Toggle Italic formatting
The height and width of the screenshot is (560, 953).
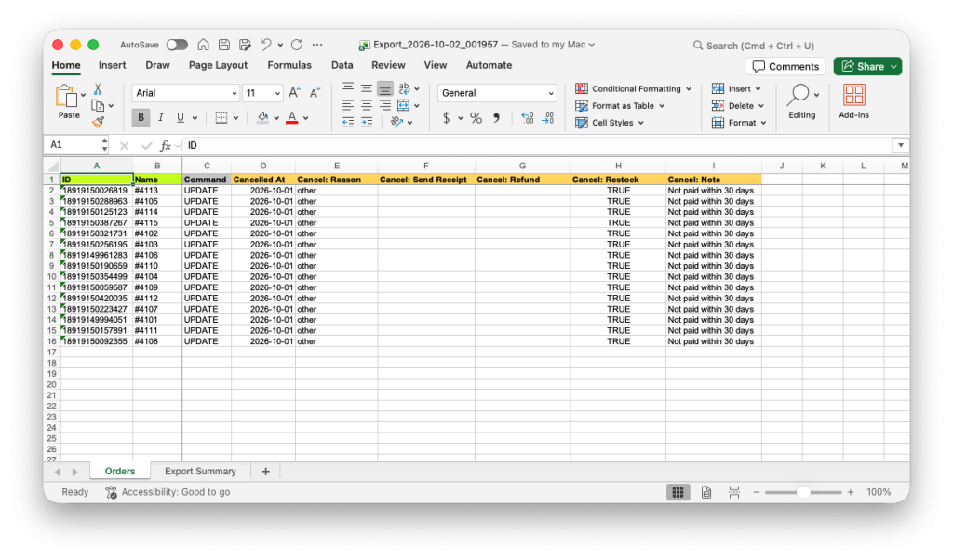coord(160,118)
